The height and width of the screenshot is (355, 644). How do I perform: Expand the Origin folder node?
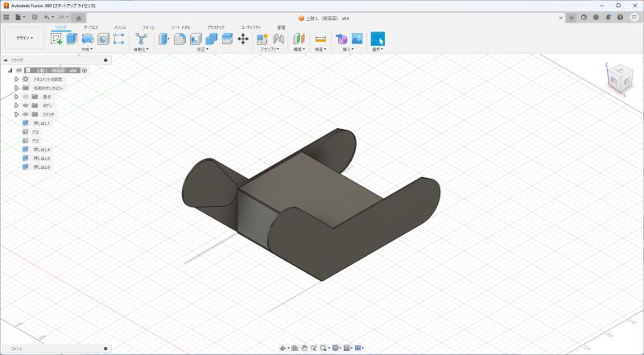pos(16,97)
